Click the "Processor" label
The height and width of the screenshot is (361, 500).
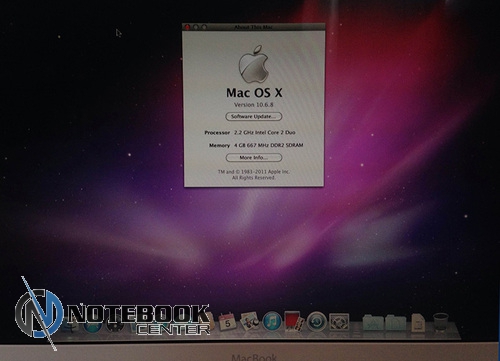(217, 133)
